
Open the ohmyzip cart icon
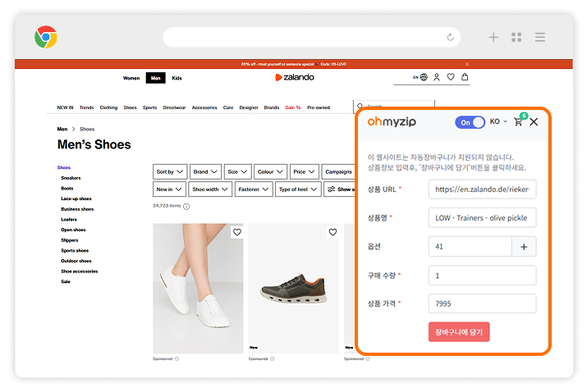(x=518, y=122)
